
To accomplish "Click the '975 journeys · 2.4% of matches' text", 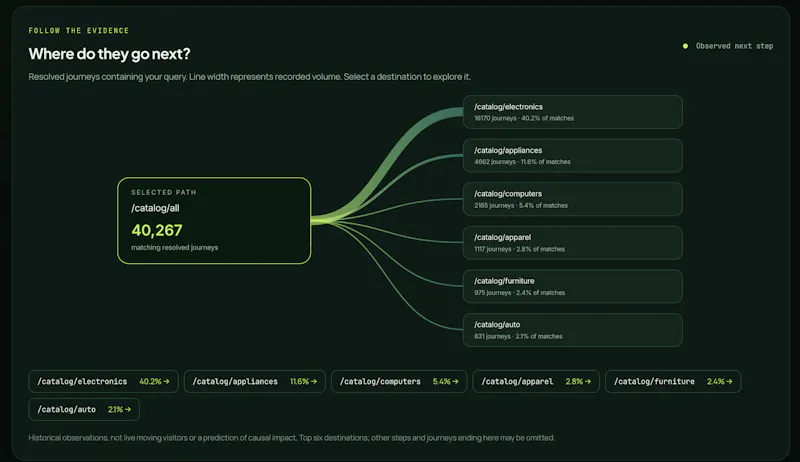I will (x=519, y=293).
